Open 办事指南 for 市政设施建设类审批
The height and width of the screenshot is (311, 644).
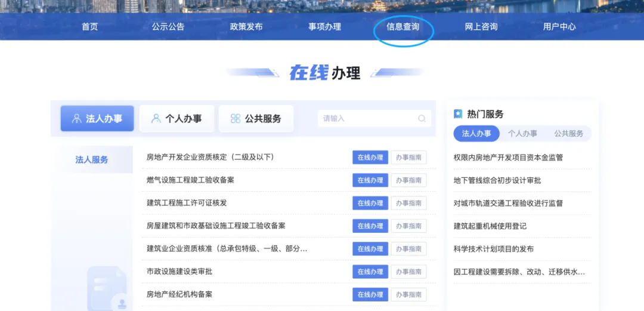coord(408,272)
